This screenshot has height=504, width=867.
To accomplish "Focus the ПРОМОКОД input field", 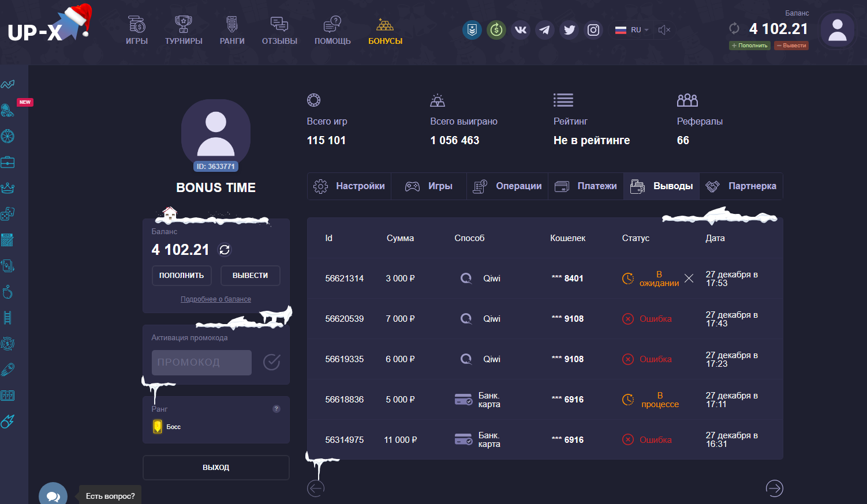I will [x=201, y=363].
